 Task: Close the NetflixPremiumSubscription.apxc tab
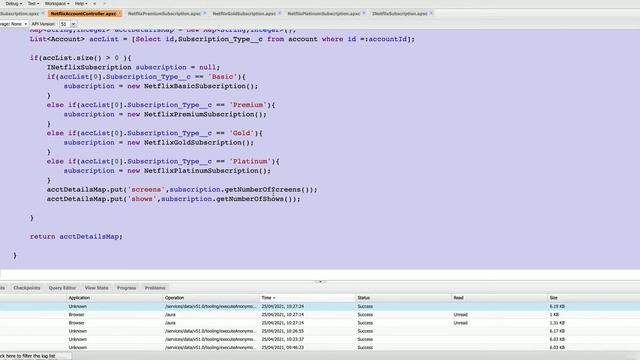(204, 13)
